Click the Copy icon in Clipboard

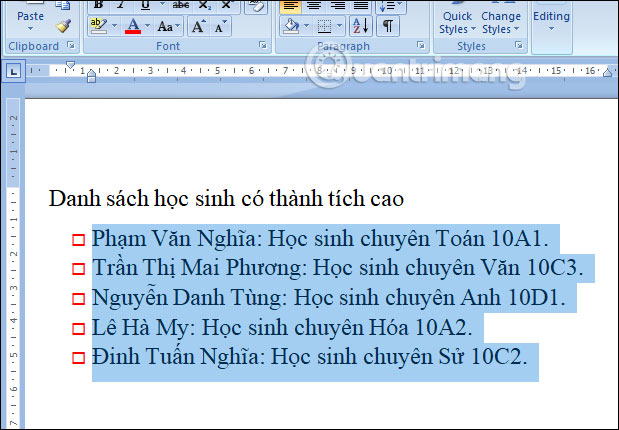click(x=63, y=5)
